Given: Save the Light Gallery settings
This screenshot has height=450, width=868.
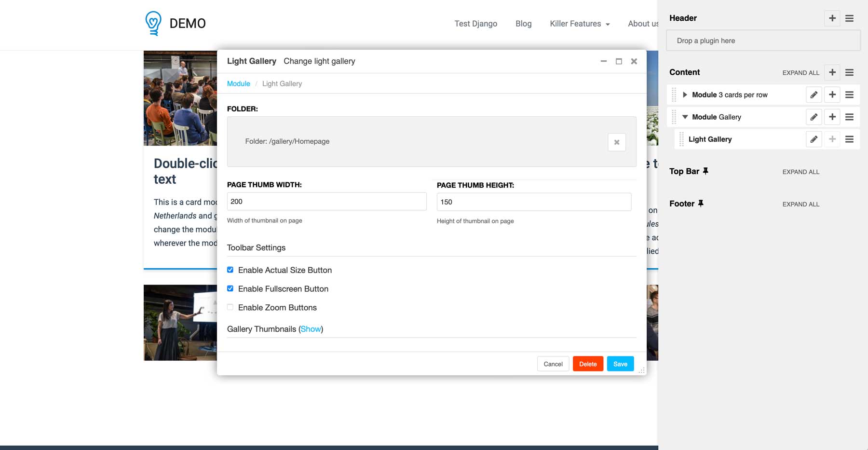Looking at the screenshot, I should [x=620, y=364].
